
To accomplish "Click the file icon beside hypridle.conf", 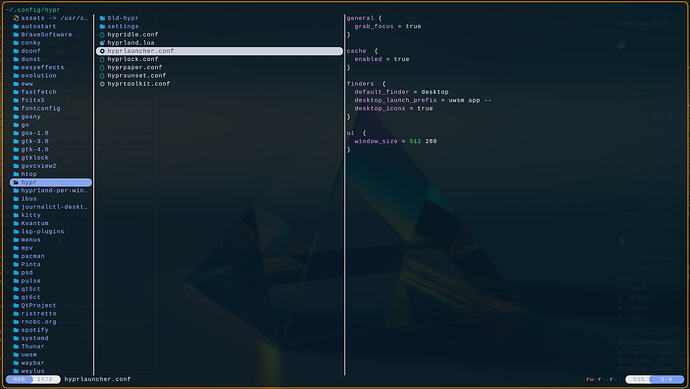I will coord(102,34).
